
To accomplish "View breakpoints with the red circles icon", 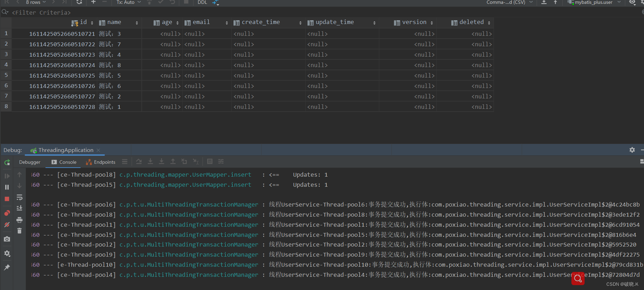I will [7, 213].
